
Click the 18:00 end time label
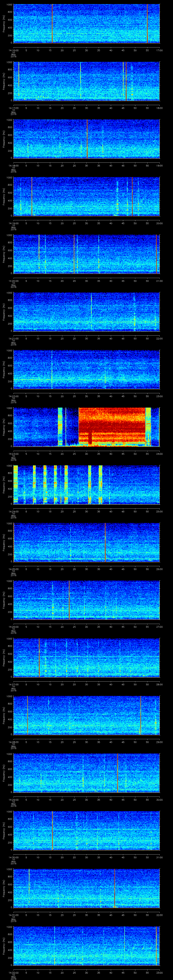[x=159, y=108]
